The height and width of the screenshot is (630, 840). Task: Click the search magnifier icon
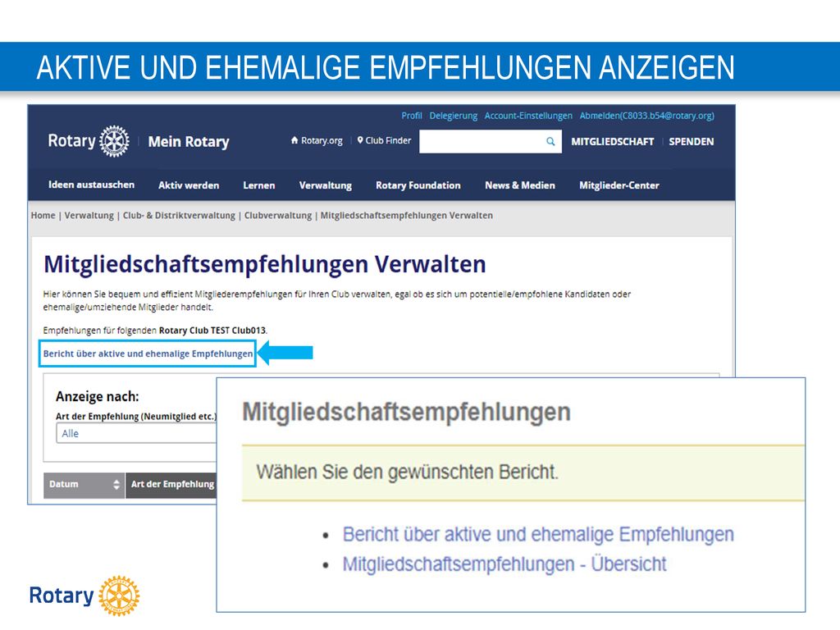[x=550, y=141]
